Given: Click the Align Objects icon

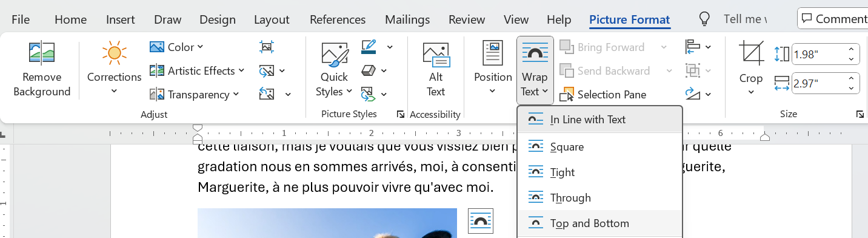Looking at the screenshot, I should [x=692, y=47].
